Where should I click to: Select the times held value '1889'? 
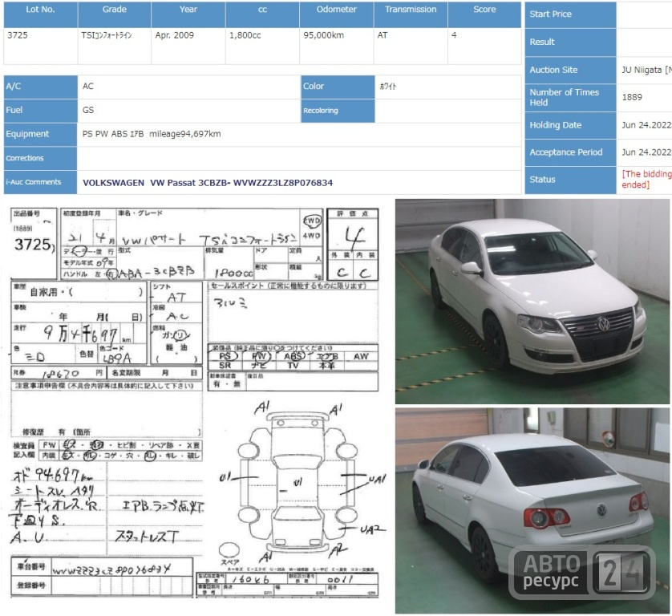pyautogui.click(x=632, y=97)
